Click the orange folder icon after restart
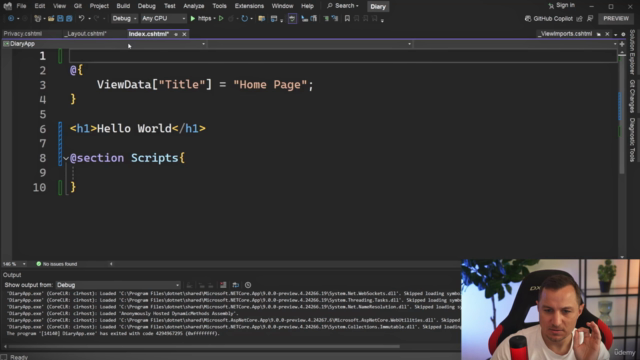Image resolution: width=640 pixels, height=360 pixels. (262, 19)
